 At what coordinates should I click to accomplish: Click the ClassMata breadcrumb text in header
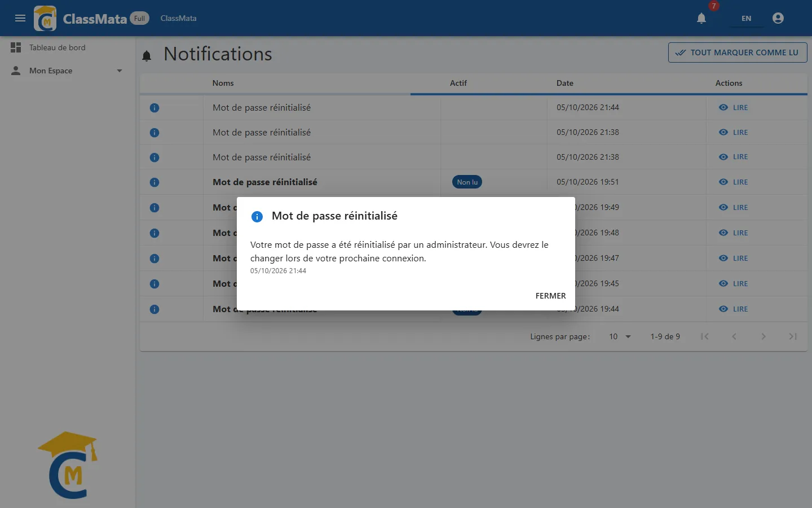178,18
